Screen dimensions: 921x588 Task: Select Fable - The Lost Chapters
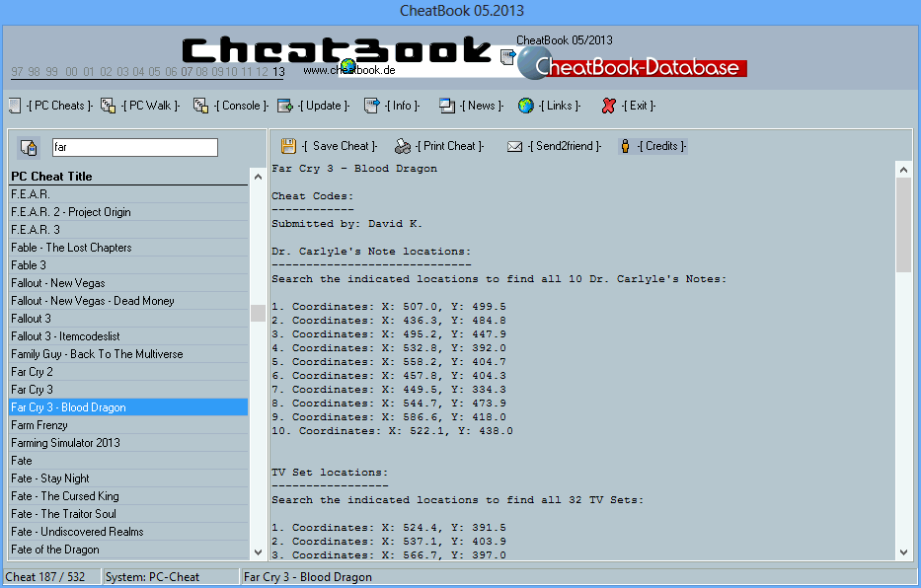coord(128,248)
